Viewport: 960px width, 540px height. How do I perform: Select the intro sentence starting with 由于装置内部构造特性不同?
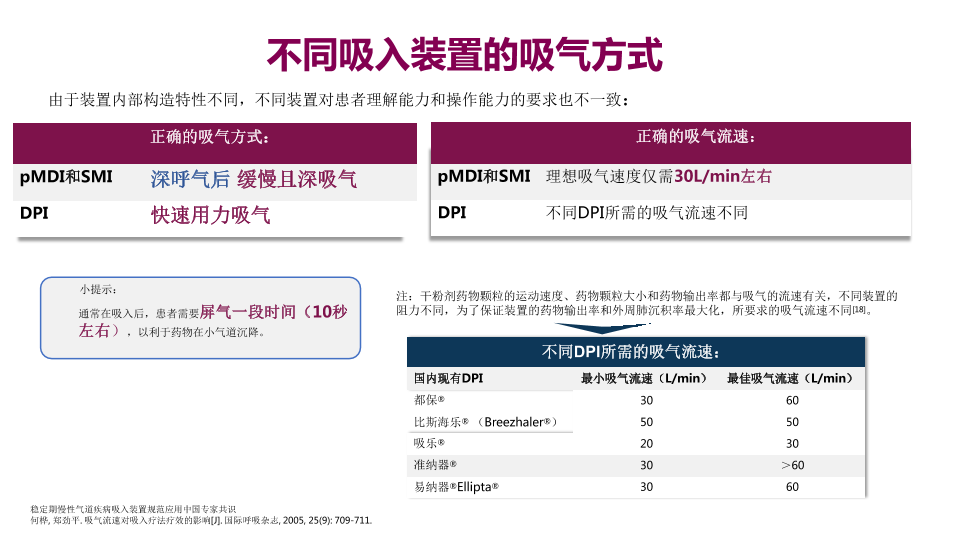[338, 100]
